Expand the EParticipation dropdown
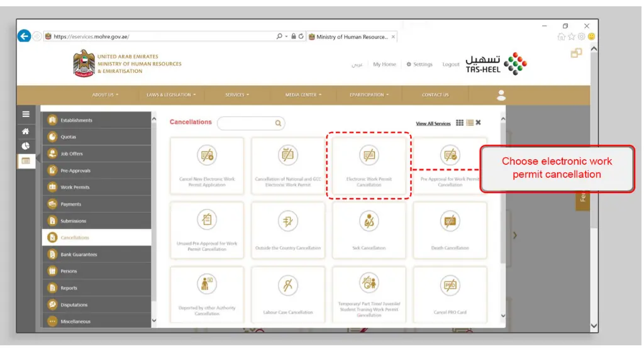 pyautogui.click(x=369, y=95)
